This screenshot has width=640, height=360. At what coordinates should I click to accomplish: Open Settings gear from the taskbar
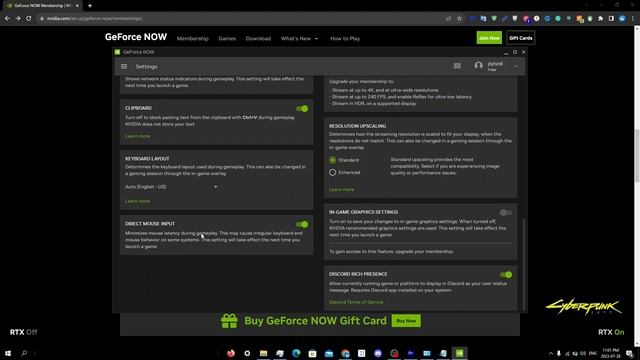click(247, 353)
